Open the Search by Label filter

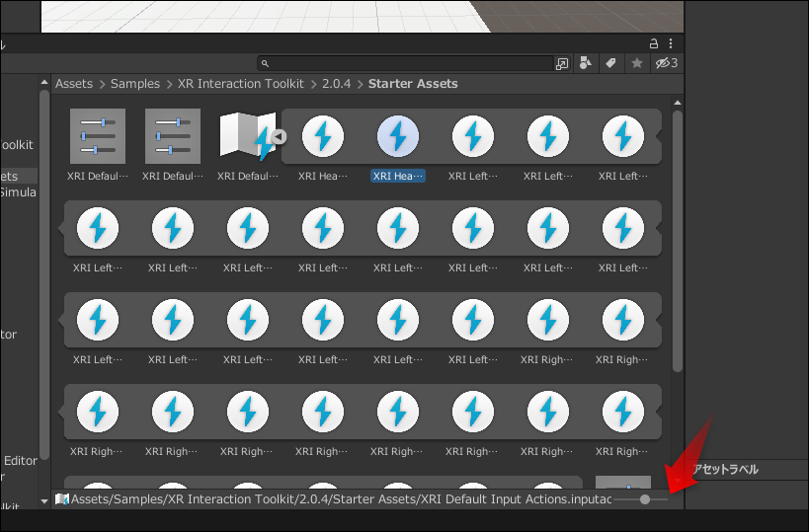click(610, 63)
